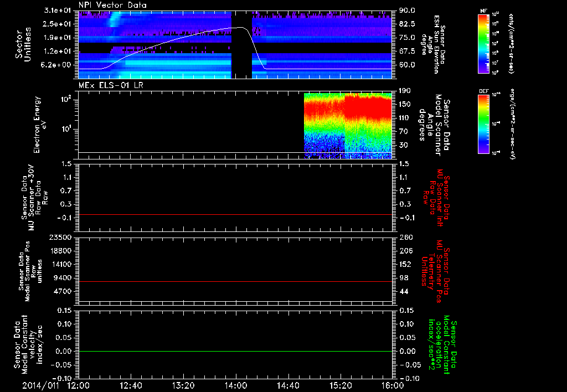The image size is (567, 392).
Task: Click the red 'MU Scanner Pos Telemetry' label
Action: tap(436, 271)
